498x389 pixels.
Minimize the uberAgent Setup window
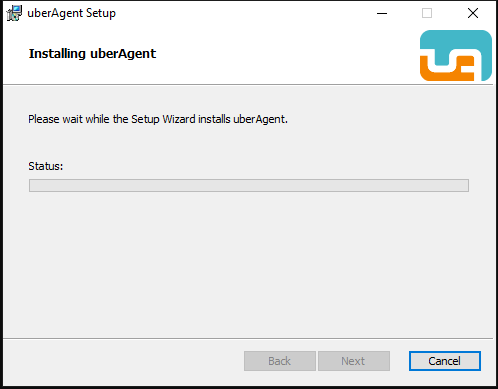382,13
